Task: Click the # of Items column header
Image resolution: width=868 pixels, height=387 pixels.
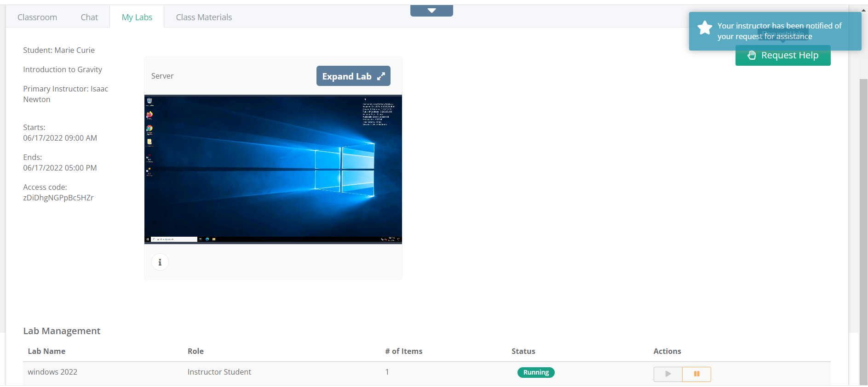Action: tap(404, 351)
